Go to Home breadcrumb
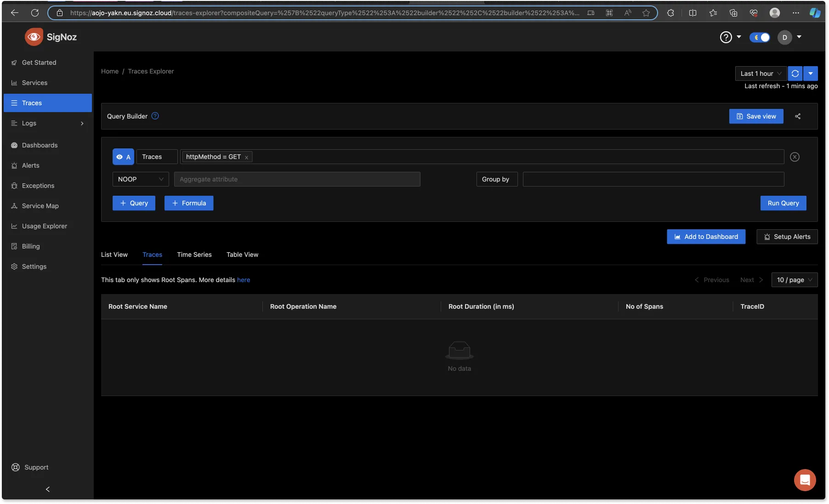 click(110, 71)
